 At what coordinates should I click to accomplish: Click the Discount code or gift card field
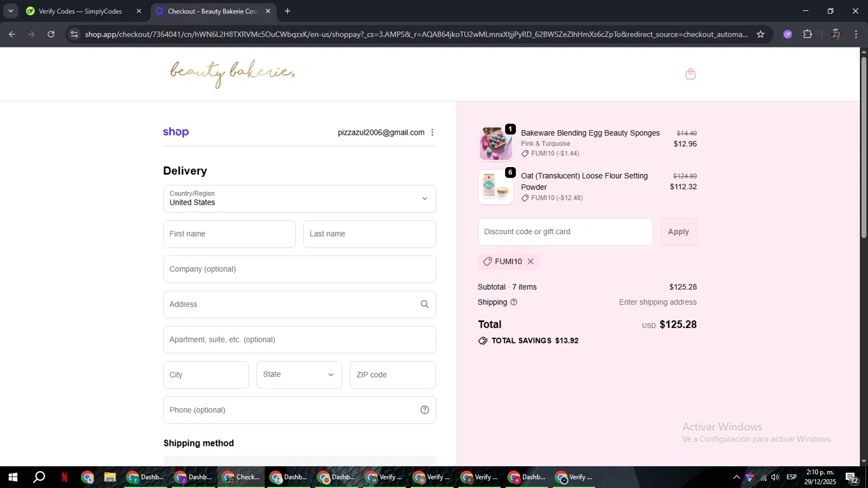565,231
